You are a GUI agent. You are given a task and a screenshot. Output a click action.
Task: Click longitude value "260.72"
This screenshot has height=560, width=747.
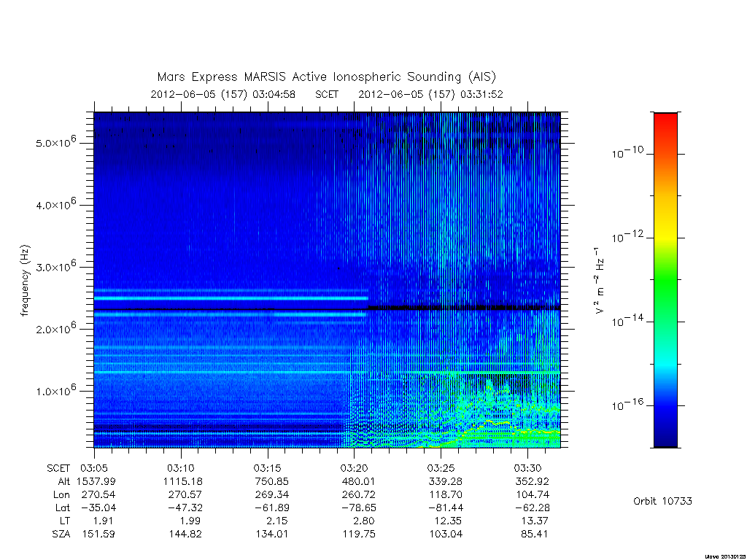click(358, 495)
